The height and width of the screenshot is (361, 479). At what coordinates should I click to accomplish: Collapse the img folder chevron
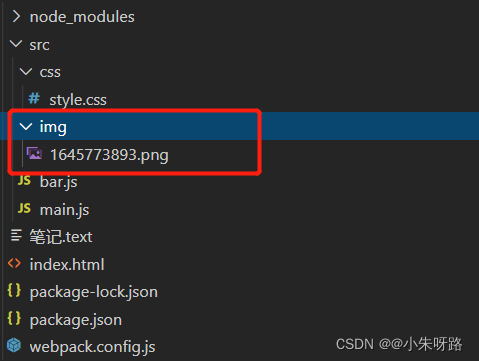click(26, 126)
